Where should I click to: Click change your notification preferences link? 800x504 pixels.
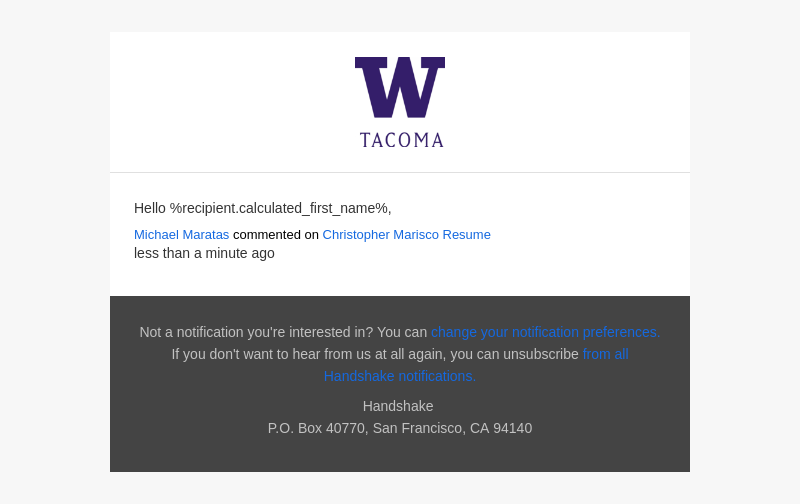click(x=545, y=332)
